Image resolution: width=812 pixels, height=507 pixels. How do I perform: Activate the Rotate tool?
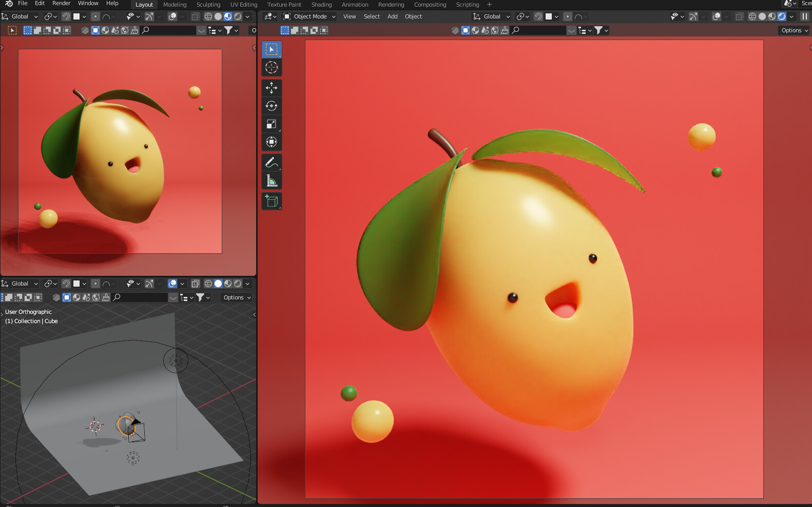pos(271,106)
